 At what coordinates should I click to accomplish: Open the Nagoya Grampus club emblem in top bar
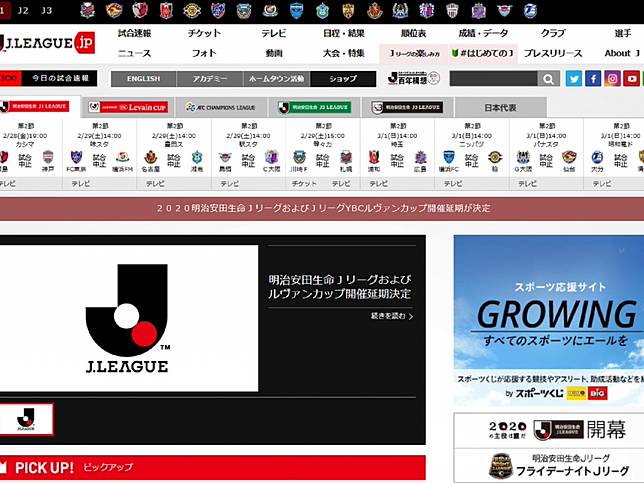374,11
